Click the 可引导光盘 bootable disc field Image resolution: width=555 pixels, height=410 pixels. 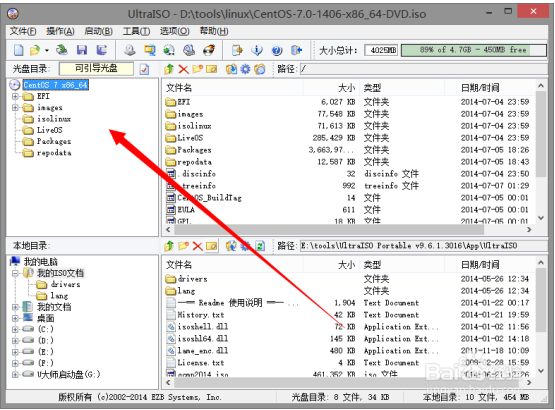tap(96, 69)
